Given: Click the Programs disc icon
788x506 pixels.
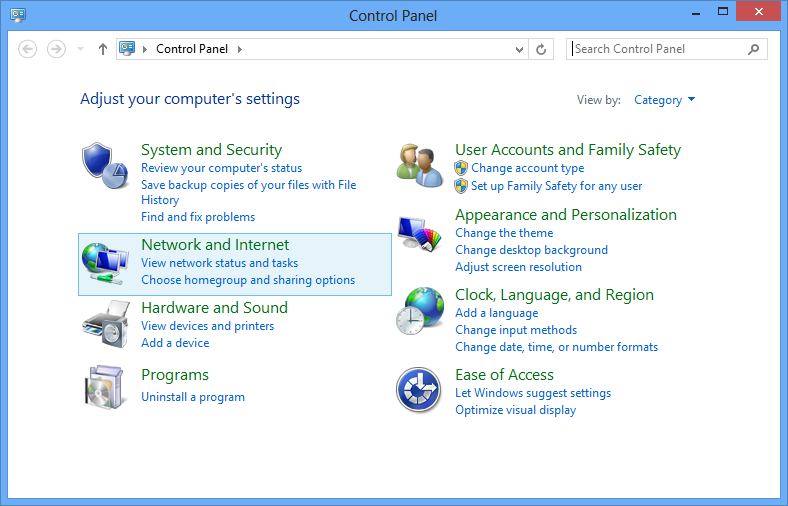Looking at the screenshot, I should point(104,387).
